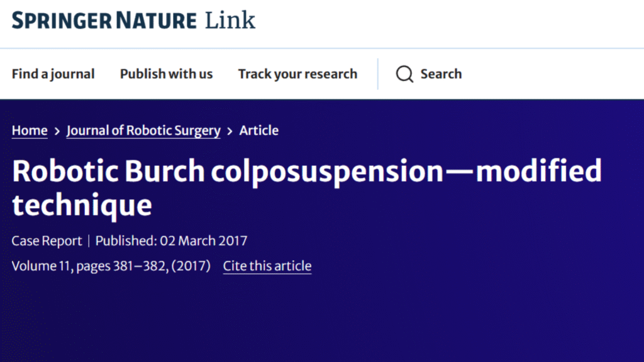Viewport: 644px width, 362px height.
Task: Click the Published 02 March 2017 date
Action: (172, 241)
